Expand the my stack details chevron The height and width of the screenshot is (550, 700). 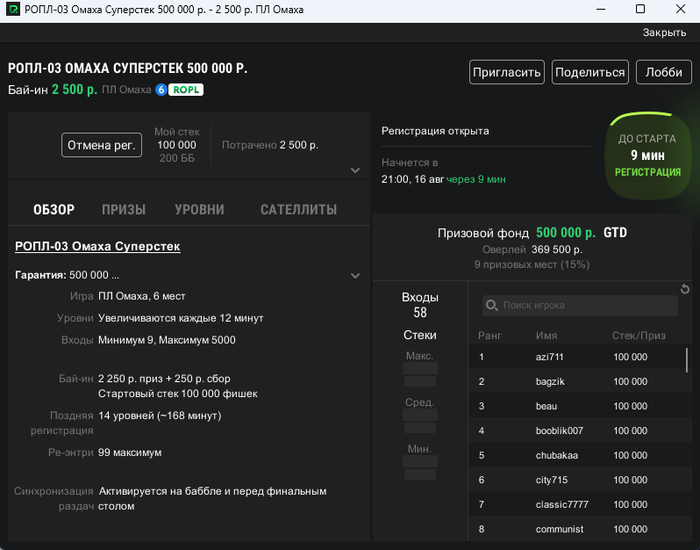[x=355, y=170]
